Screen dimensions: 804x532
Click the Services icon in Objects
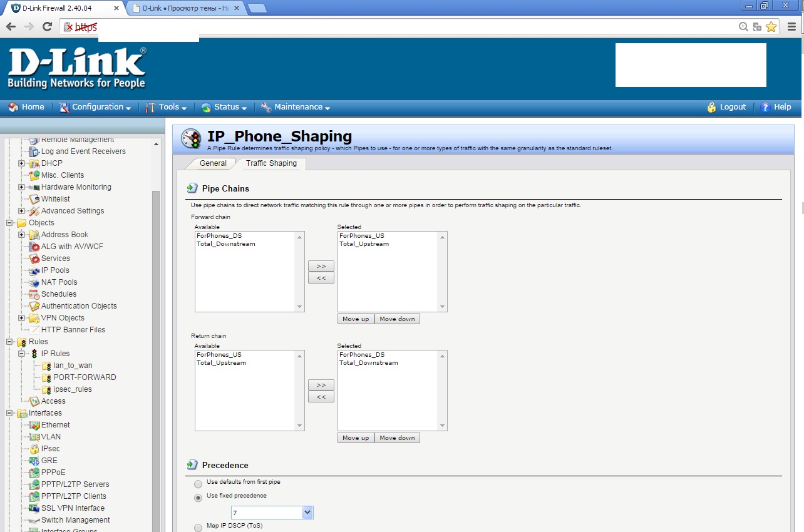tap(34, 258)
